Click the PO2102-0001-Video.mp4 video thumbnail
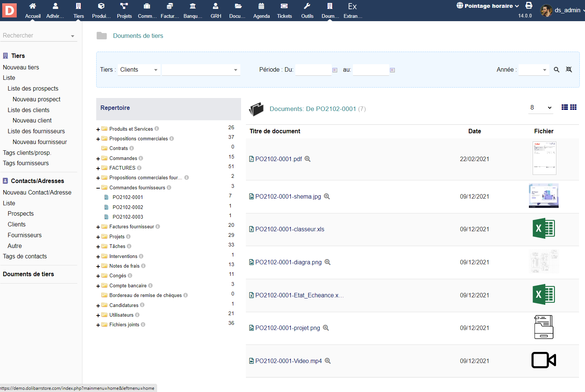Viewport: 585px width, 392px height. click(543, 360)
